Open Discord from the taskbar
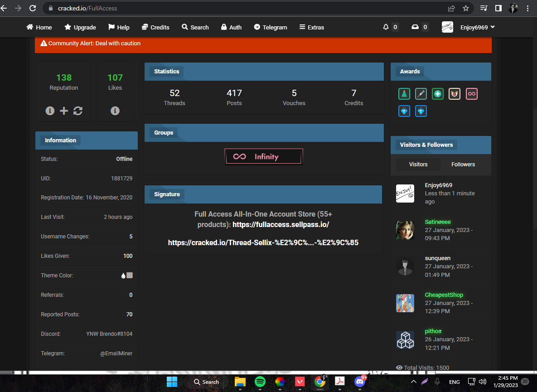The image size is (537, 392). (360, 382)
